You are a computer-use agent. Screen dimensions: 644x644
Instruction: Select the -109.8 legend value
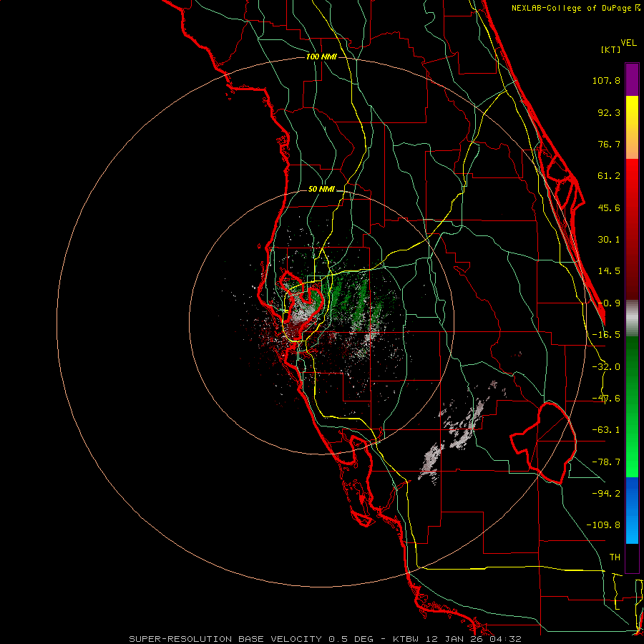coord(603,525)
